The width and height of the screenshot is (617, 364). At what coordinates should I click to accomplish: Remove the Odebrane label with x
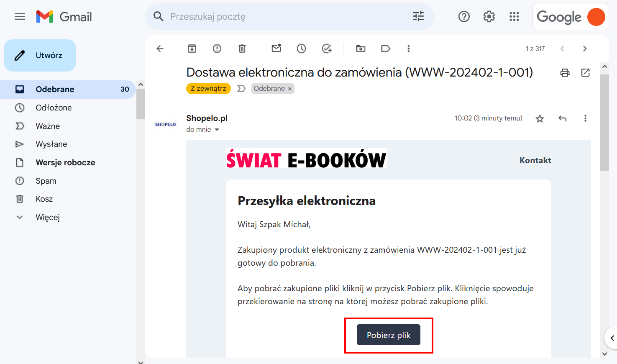[289, 89]
